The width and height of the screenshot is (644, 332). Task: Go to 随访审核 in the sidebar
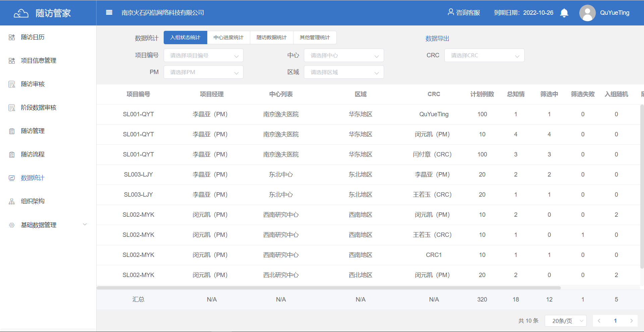click(33, 84)
